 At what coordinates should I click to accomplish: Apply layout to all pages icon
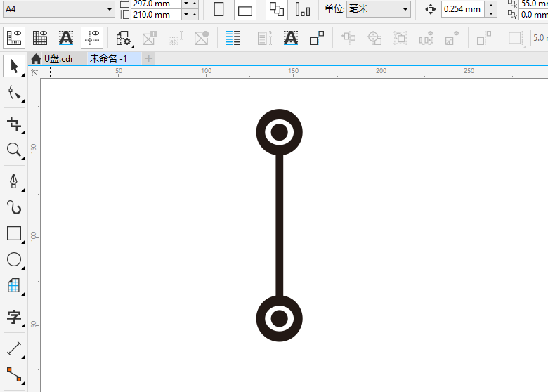(276, 9)
